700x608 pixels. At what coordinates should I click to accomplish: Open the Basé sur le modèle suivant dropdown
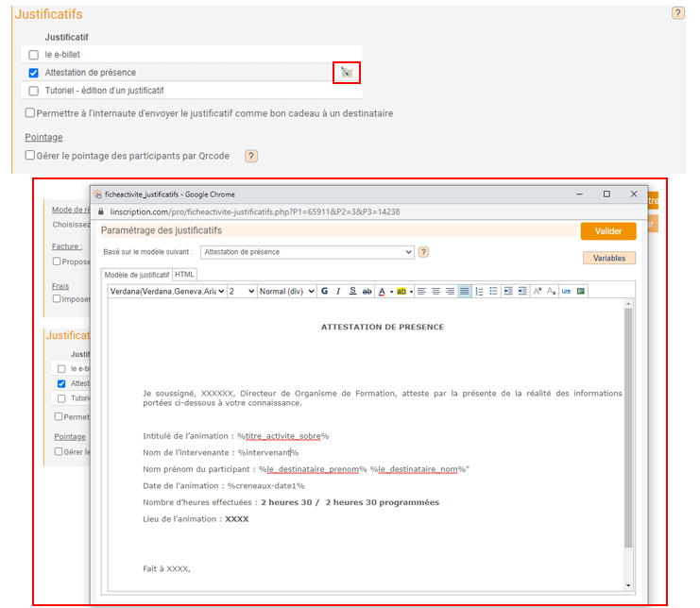click(x=308, y=252)
